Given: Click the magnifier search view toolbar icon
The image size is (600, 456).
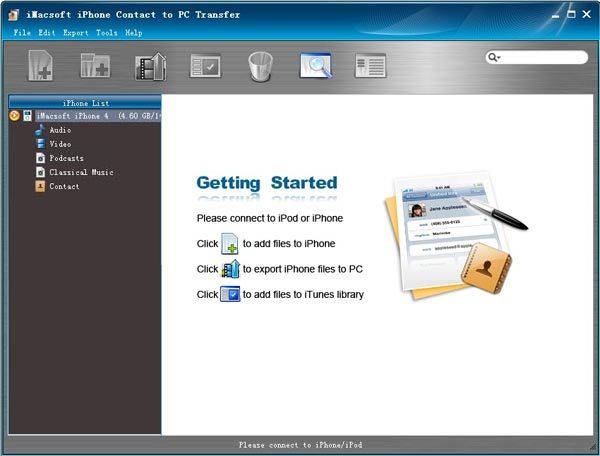Looking at the screenshot, I should [x=316, y=66].
